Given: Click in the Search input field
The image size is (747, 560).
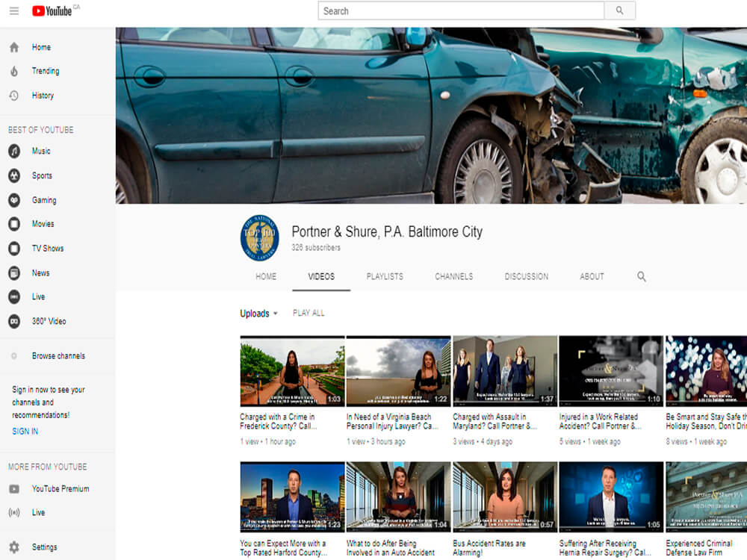Looking at the screenshot, I should click(461, 10).
